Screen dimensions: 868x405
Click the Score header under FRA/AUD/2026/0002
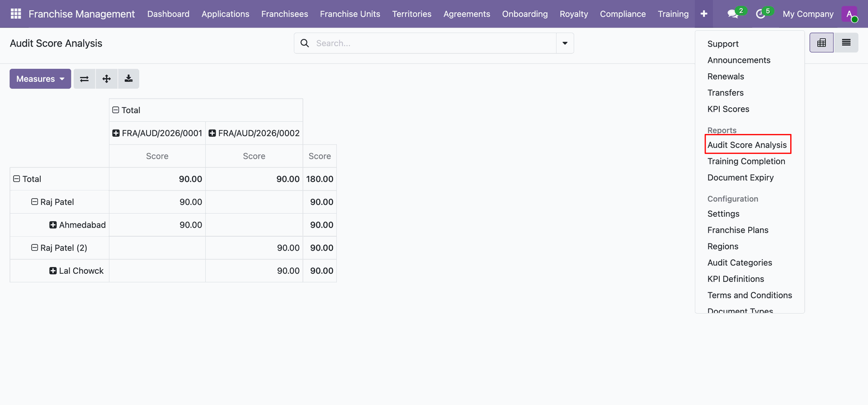[x=254, y=156]
